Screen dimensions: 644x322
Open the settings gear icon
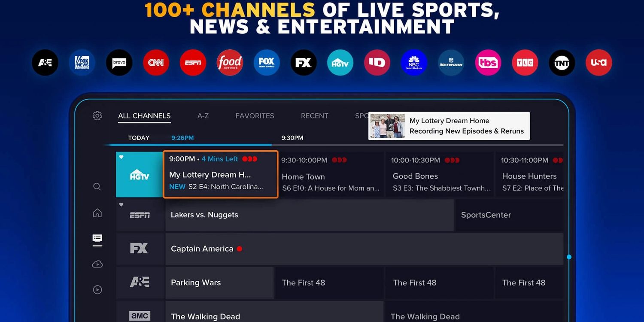click(97, 116)
